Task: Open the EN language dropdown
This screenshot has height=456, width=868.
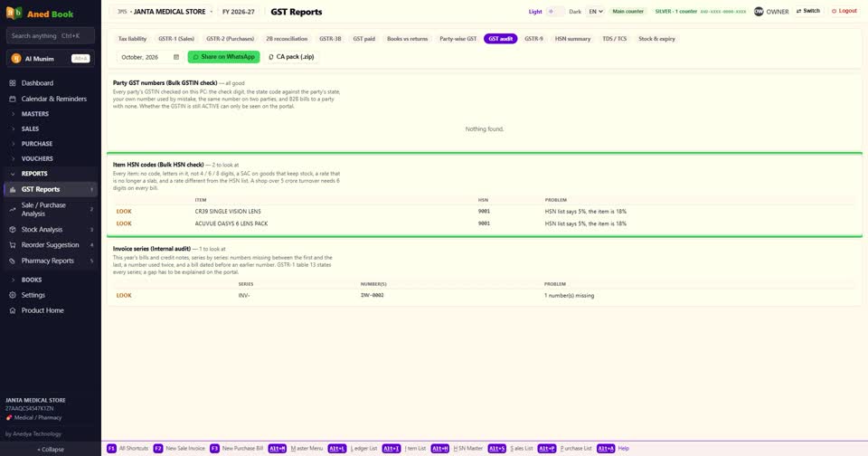Action: point(595,12)
